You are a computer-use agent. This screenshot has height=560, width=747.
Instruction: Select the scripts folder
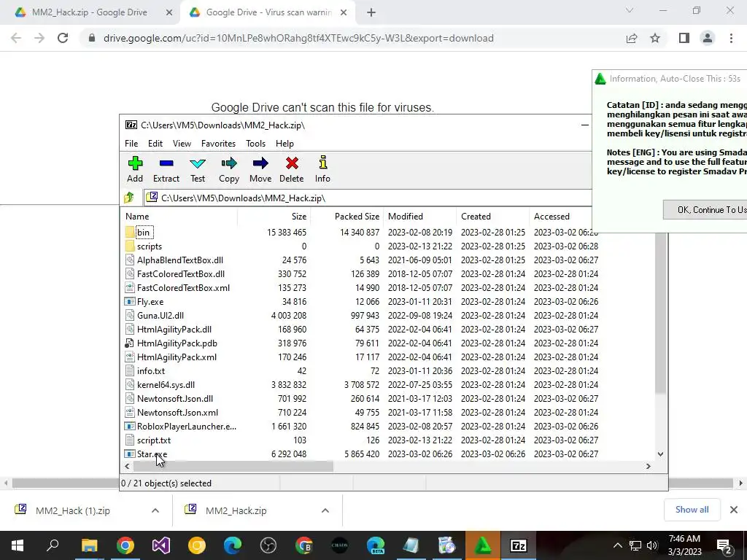[x=149, y=246]
